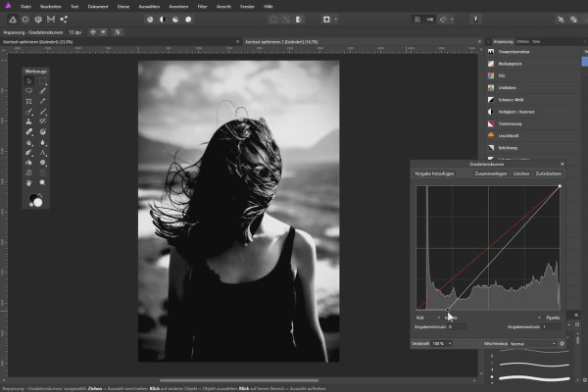Viewport: 588px width, 392px height.
Task: Select the Eraser brush tool
Action: pyautogui.click(x=28, y=131)
